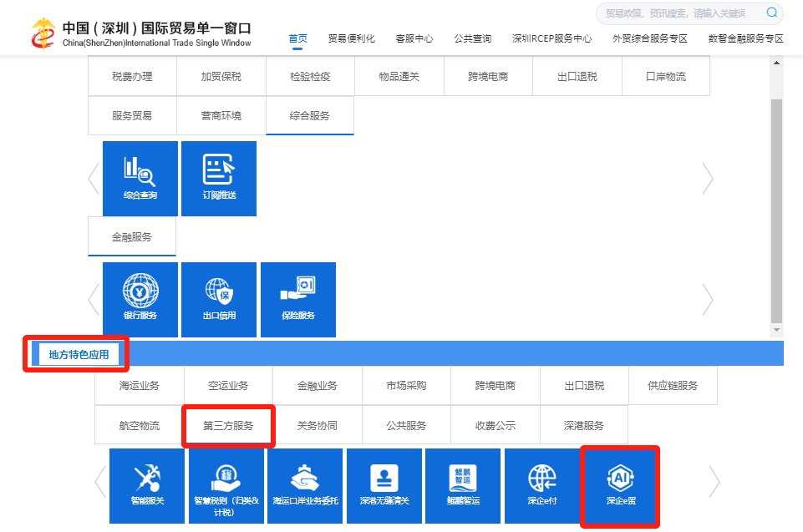Open 贸易便利化 in top navigation
The height and width of the screenshot is (532, 803).
[x=351, y=39]
